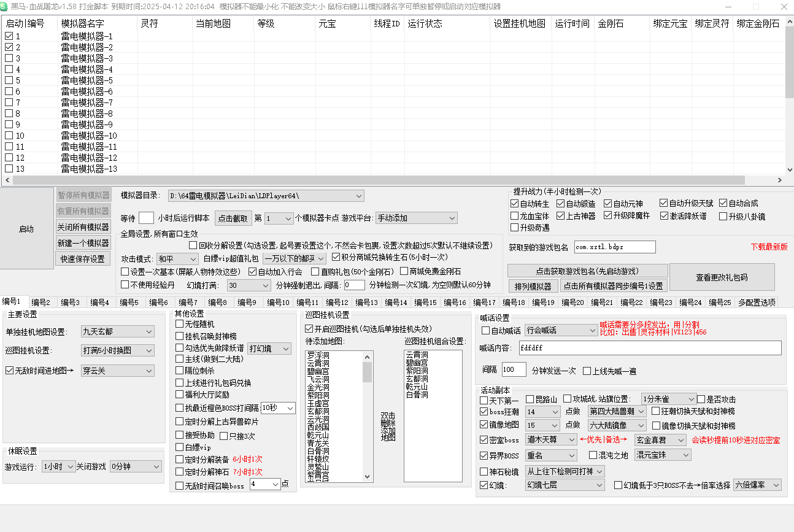794x532 pixels.
Task: Select 罗浮洞 in 待添加地图 list
Action: click(x=318, y=355)
